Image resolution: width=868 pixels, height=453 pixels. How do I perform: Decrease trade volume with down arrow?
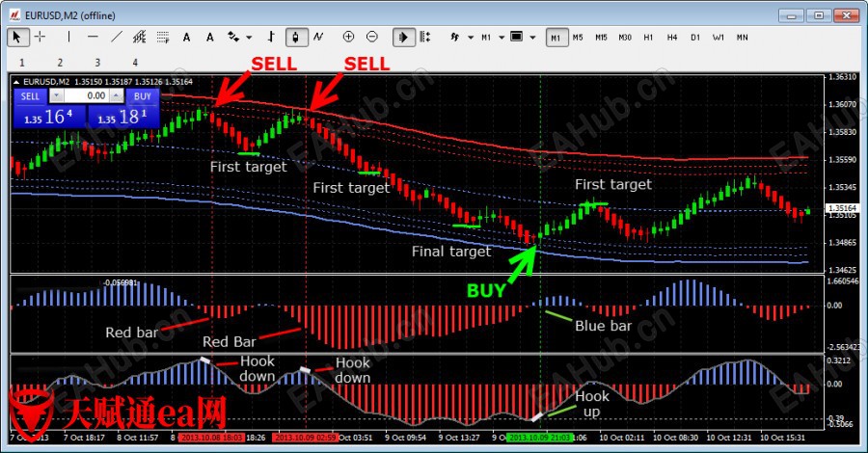[57, 96]
